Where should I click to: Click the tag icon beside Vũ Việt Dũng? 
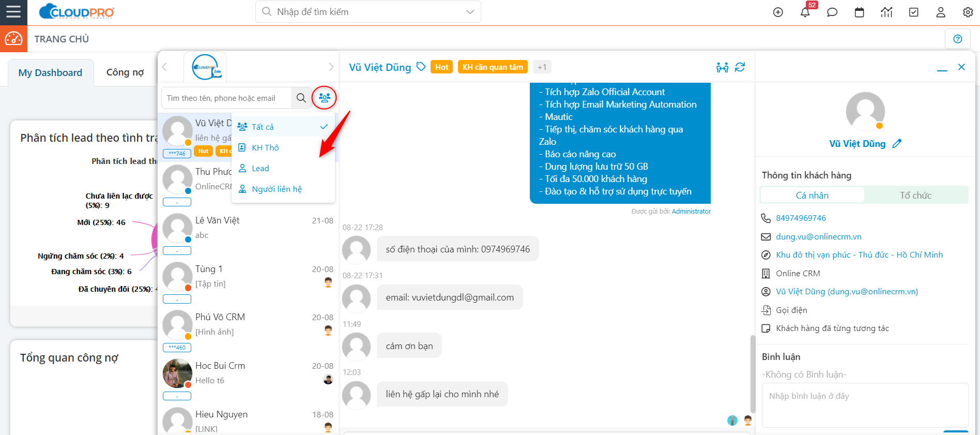pos(421,67)
